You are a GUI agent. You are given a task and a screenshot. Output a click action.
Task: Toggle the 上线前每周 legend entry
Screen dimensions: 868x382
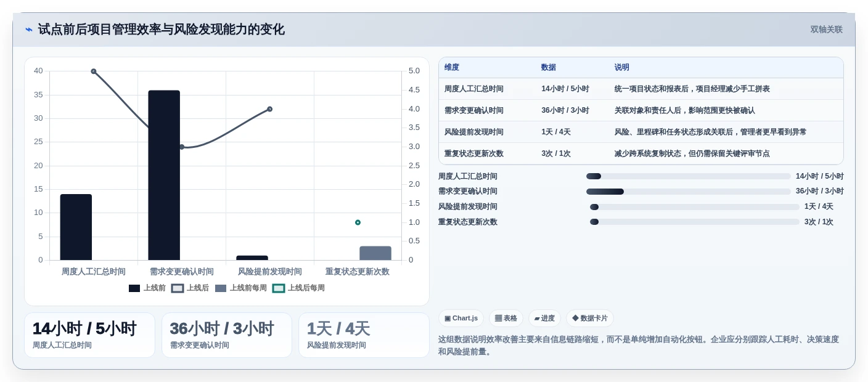pyautogui.click(x=240, y=288)
